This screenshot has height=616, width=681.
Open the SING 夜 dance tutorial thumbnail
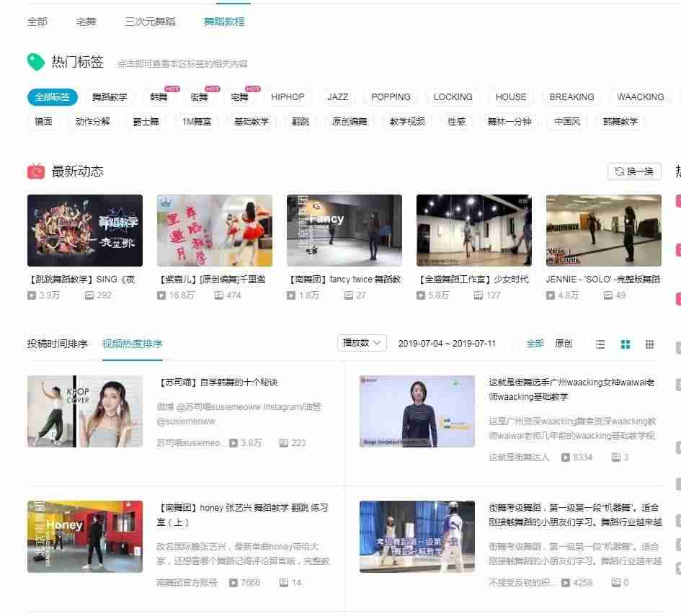tap(85, 231)
